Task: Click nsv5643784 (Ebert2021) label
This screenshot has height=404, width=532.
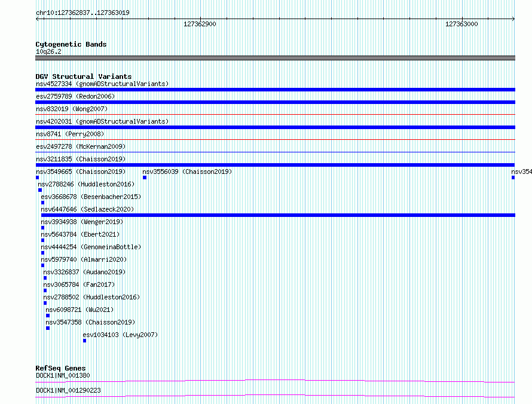Action: [81, 234]
